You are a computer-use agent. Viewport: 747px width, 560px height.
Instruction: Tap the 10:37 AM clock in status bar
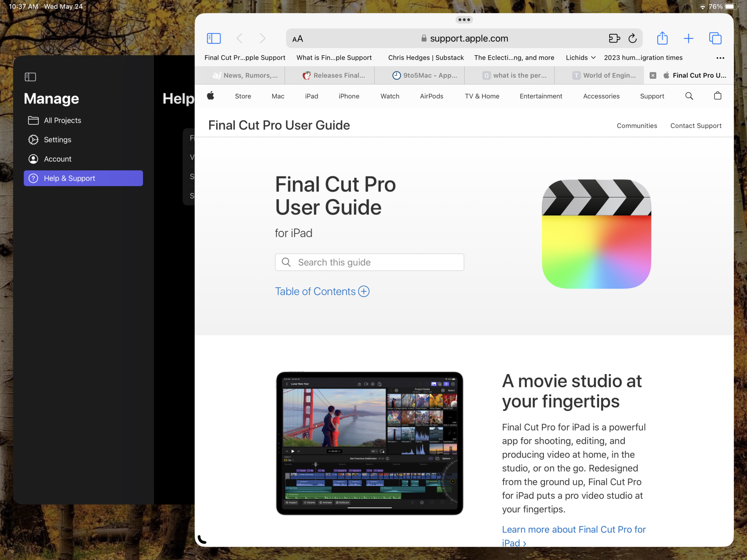click(24, 6)
